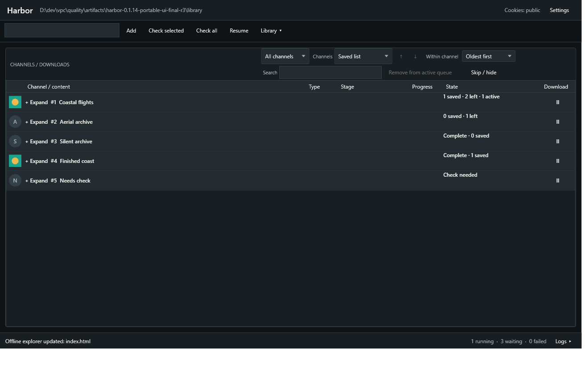Viewport: 588px width, 365px height.
Task: Click the Resume button
Action: point(239,31)
